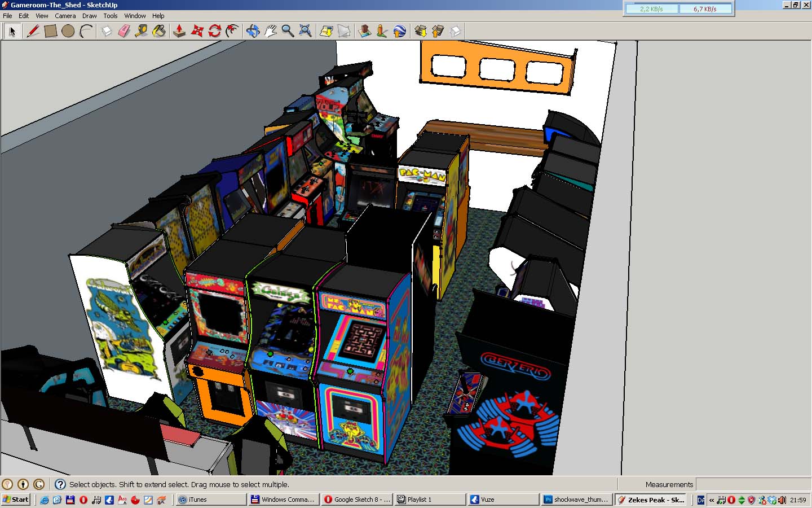Viewport: 812px width, 508px height.
Task: Switch to the iTunes taskbar window
Action: (211, 500)
